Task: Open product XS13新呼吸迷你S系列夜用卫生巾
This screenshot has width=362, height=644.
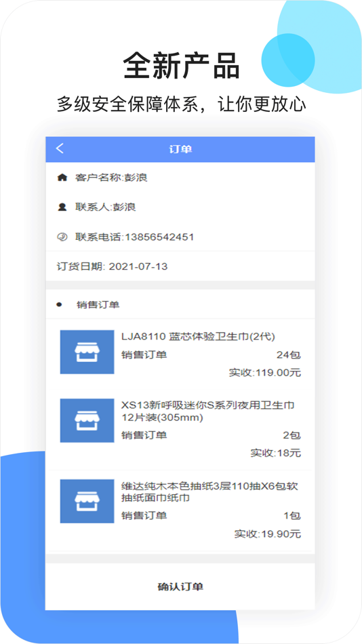Action: coord(208,411)
